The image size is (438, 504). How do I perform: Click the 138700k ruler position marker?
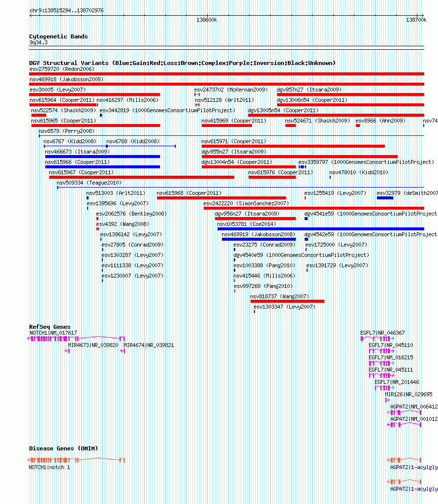pyautogui.click(x=416, y=20)
